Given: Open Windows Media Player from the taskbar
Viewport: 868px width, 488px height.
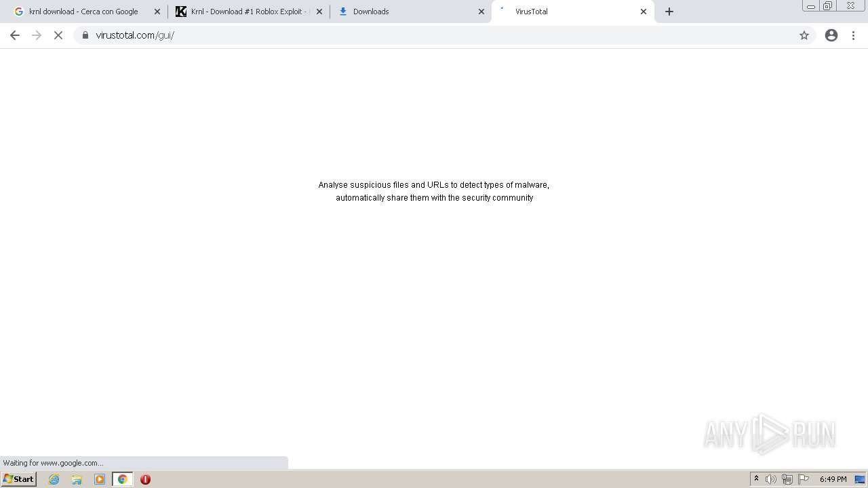Looking at the screenshot, I should (x=100, y=479).
